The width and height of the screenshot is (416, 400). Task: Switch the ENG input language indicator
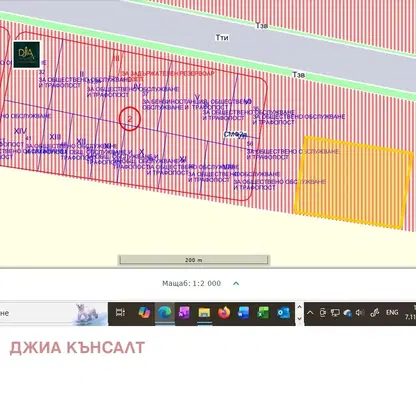click(392, 313)
